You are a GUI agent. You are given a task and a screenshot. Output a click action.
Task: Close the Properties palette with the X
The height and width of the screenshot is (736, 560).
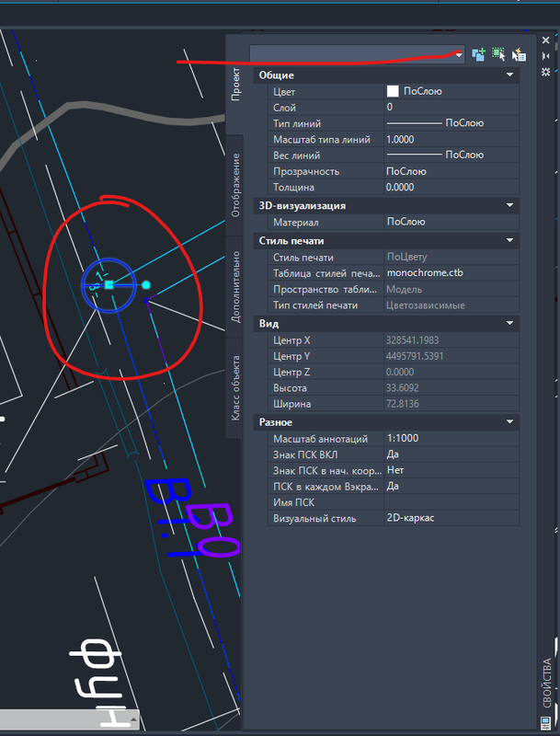[545, 40]
